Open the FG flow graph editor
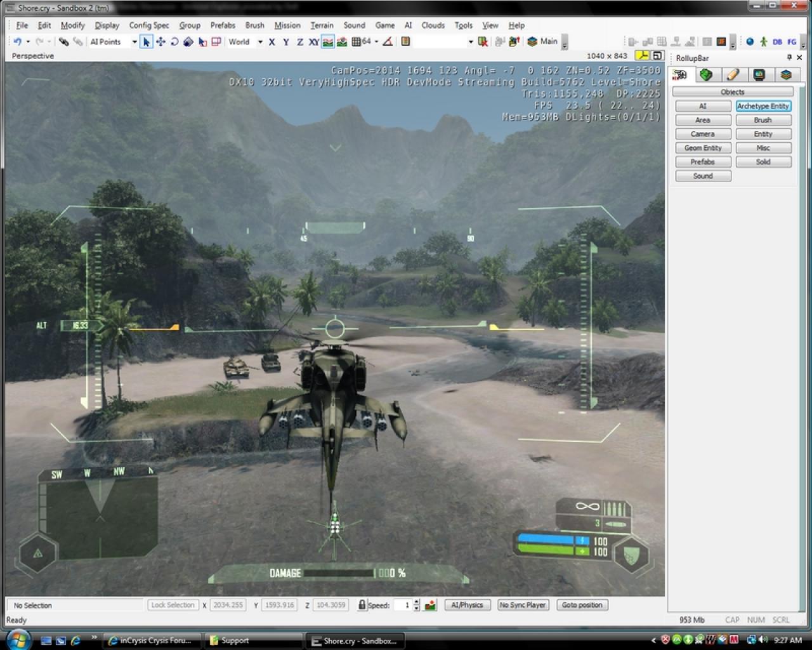The width and height of the screenshot is (812, 650). pos(792,42)
